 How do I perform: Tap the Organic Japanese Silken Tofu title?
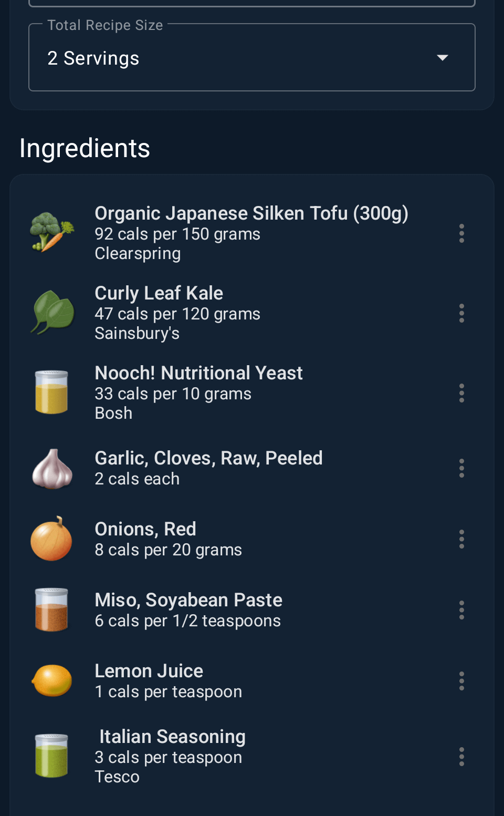(251, 213)
